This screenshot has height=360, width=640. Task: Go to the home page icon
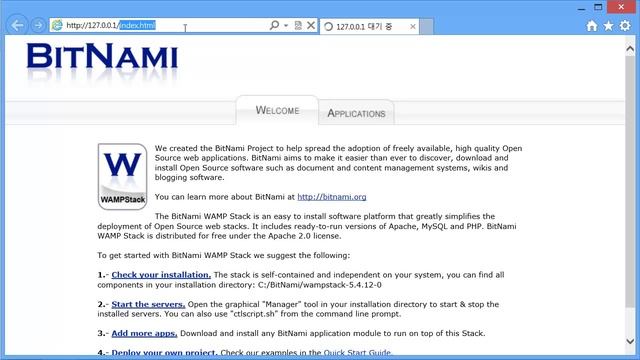pos(592,26)
